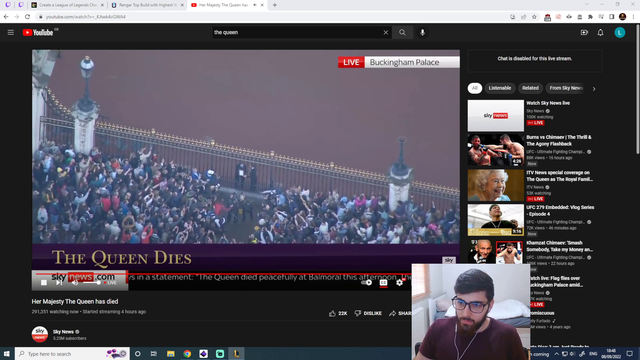Viewport: 640px width, 360px height.
Task: Share the video via SHARE button
Action: pyautogui.click(x=400, y=313)
